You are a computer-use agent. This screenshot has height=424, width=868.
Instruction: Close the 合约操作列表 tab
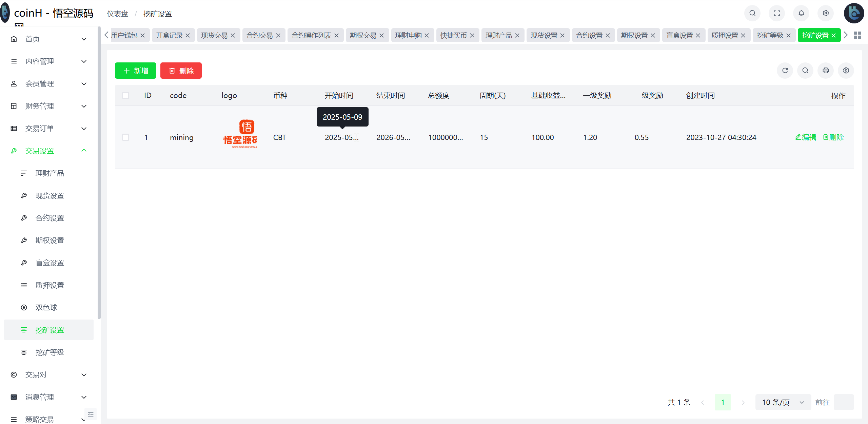pyautogui.click(x=336, y=35)
